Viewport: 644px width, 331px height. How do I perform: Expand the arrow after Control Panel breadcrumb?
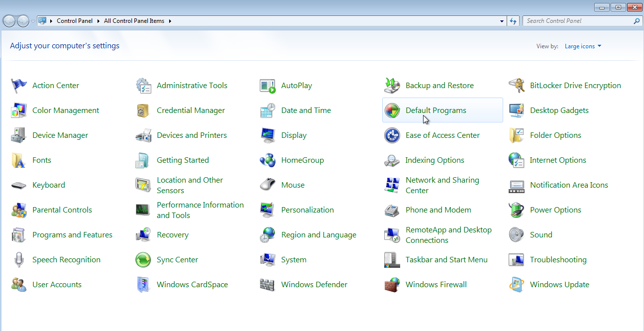coord(99,21)
